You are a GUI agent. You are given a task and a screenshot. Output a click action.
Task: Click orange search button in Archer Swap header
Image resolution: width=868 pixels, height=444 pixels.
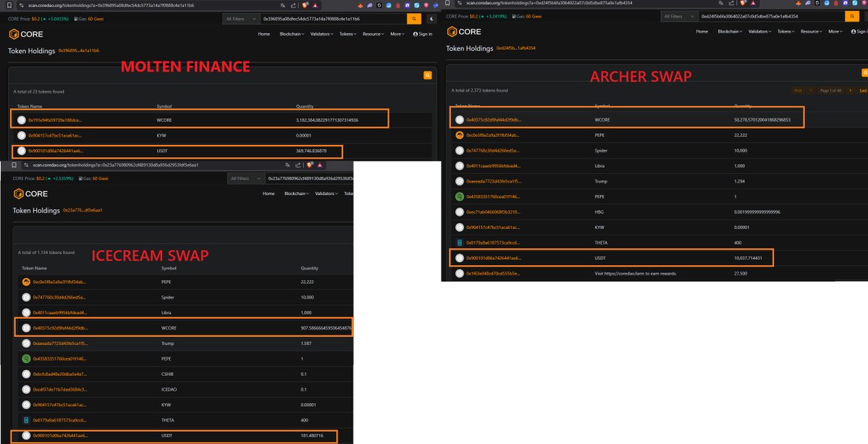[852, 17]
